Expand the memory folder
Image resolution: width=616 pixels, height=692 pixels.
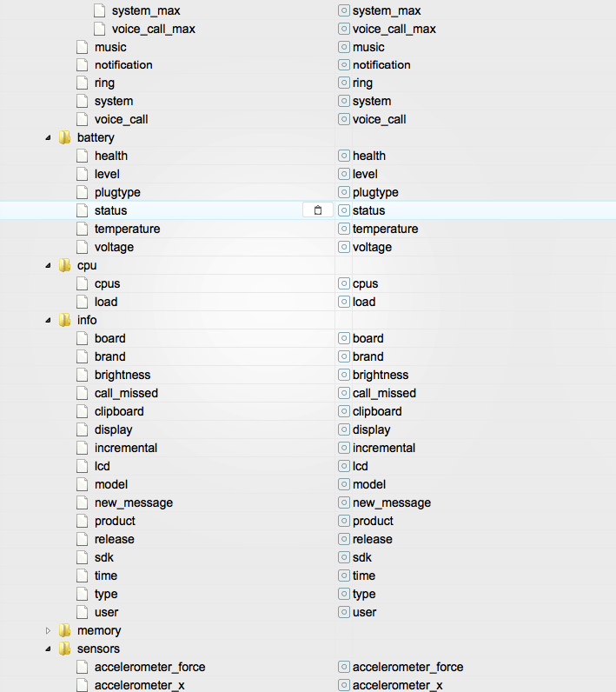pyautogui.click(x=48, y=630)
